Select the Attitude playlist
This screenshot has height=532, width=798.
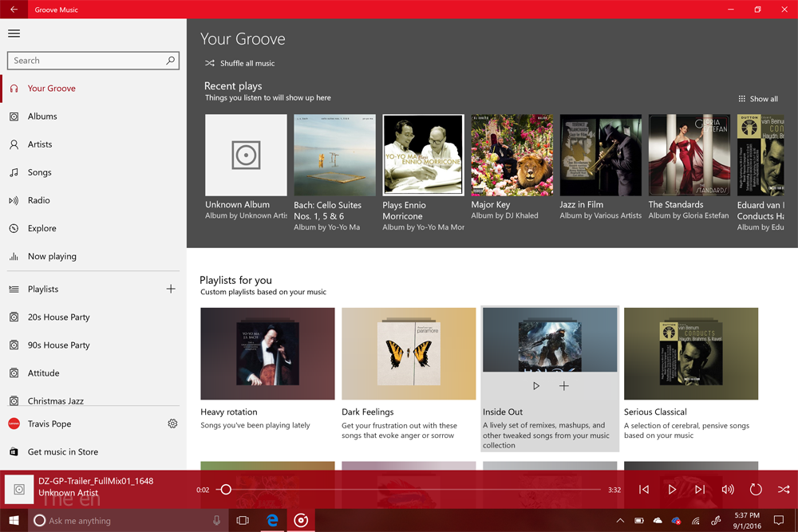pyautogui.click(x=93, y=372)
